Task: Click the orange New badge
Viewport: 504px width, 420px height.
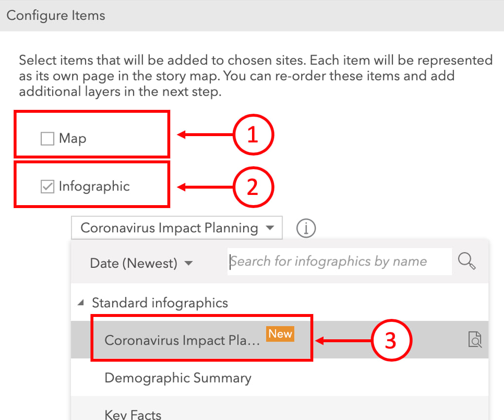Action: point(280,334)
